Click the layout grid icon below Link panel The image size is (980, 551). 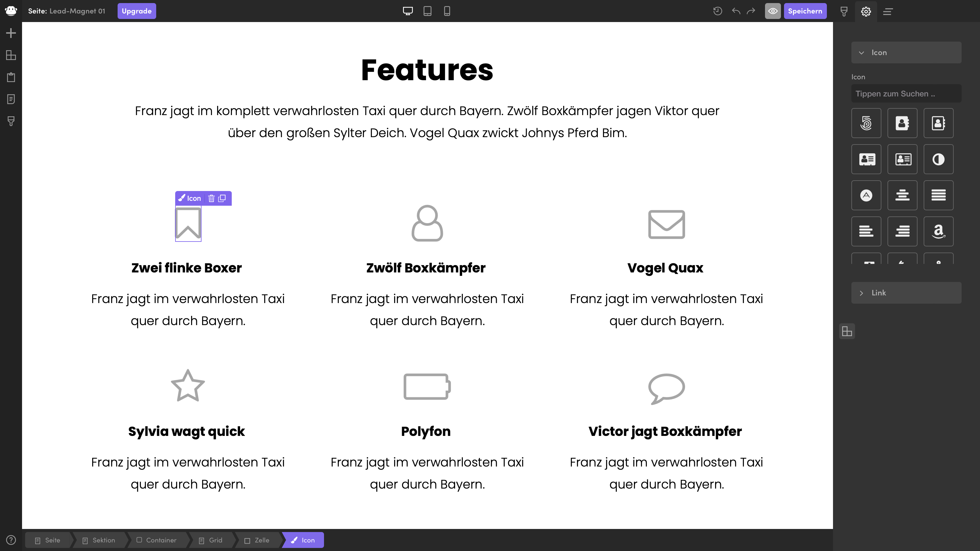(x=847, y=331)
